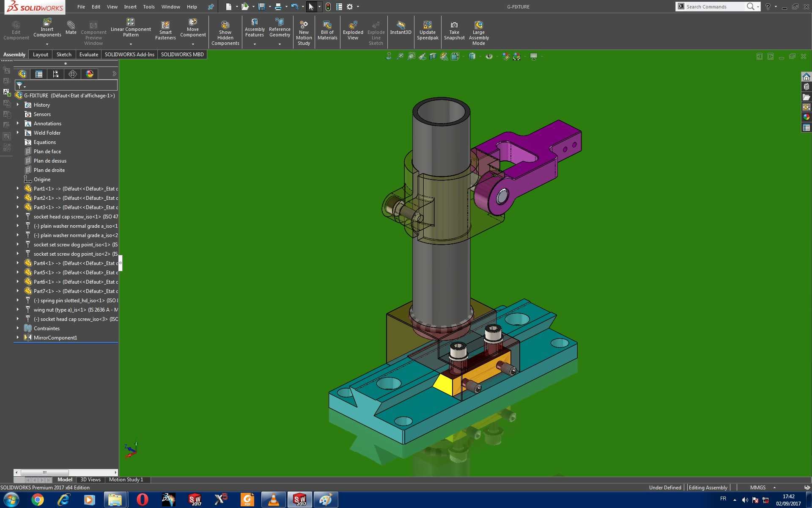Viewport: 812px width, 508px height.
Task: Open the Appearances task pane icon
Action: coord(807,117)
